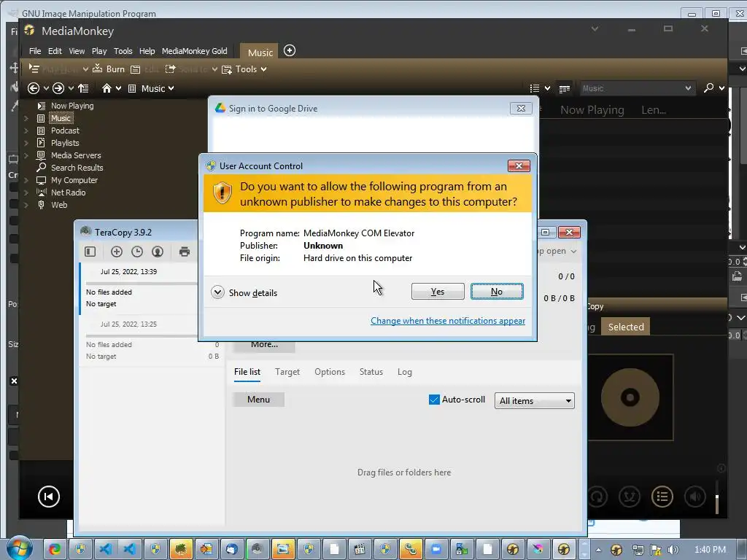Screen dimensions: 747x560
Task: Click the add new tab plus icon
Action: 289,50
